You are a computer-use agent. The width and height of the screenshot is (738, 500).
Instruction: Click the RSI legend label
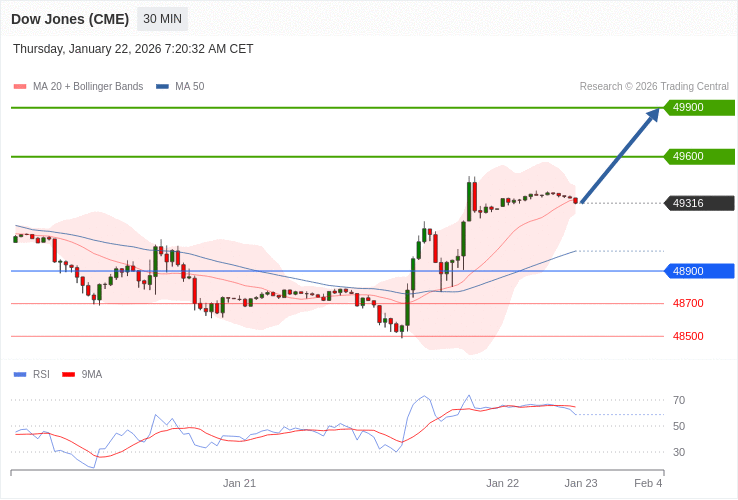coord(41,375)
